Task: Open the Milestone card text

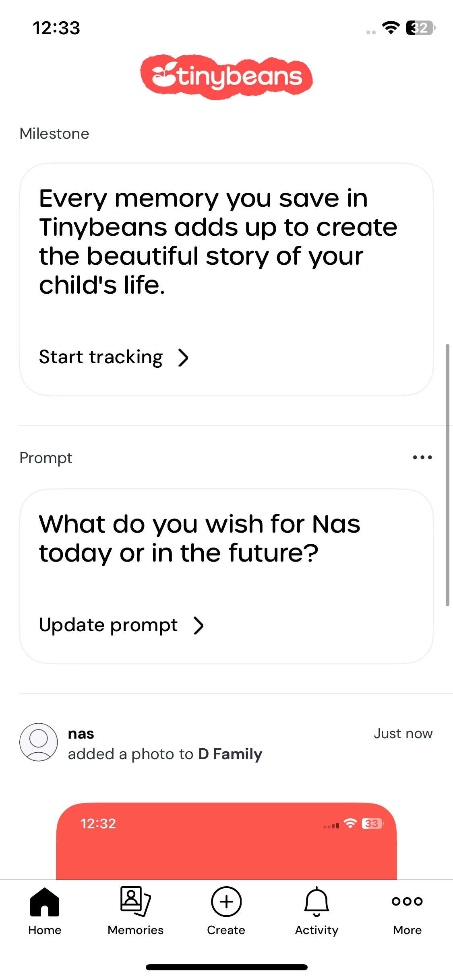Action: click(218, 242)
